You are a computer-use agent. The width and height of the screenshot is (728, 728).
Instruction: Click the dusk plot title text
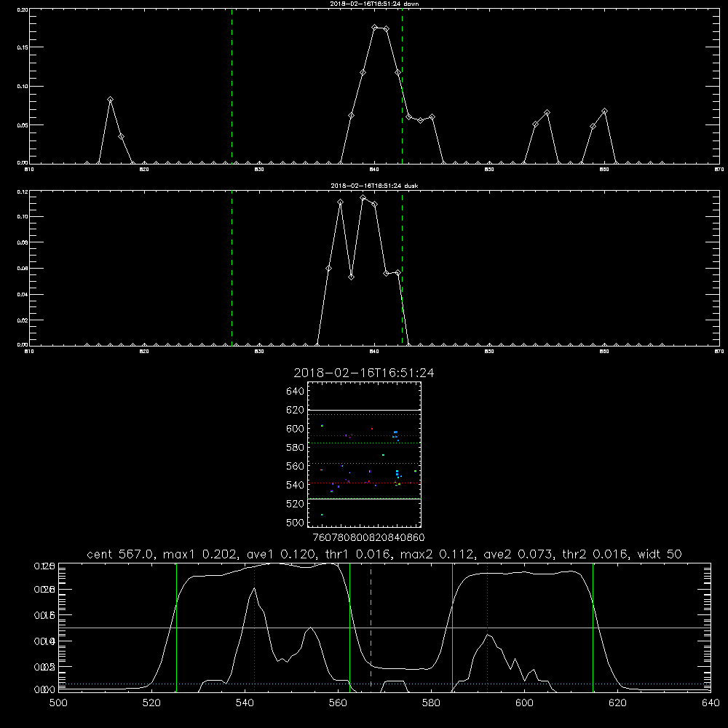tap(374, 186)
